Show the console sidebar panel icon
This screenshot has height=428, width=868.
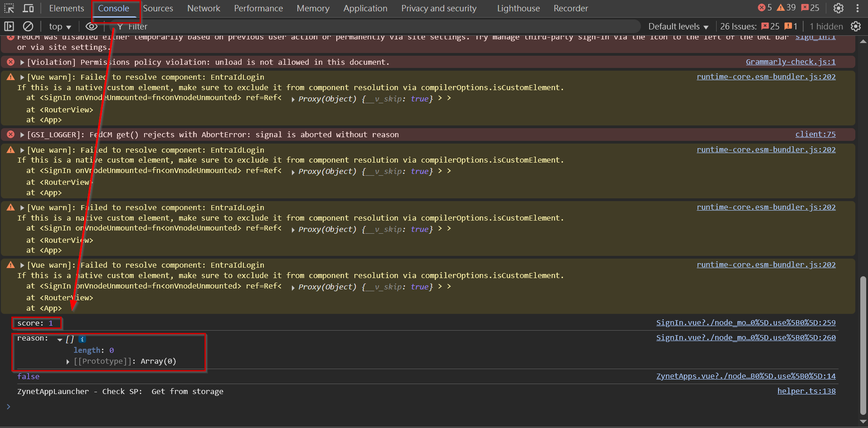pos(9,26)
